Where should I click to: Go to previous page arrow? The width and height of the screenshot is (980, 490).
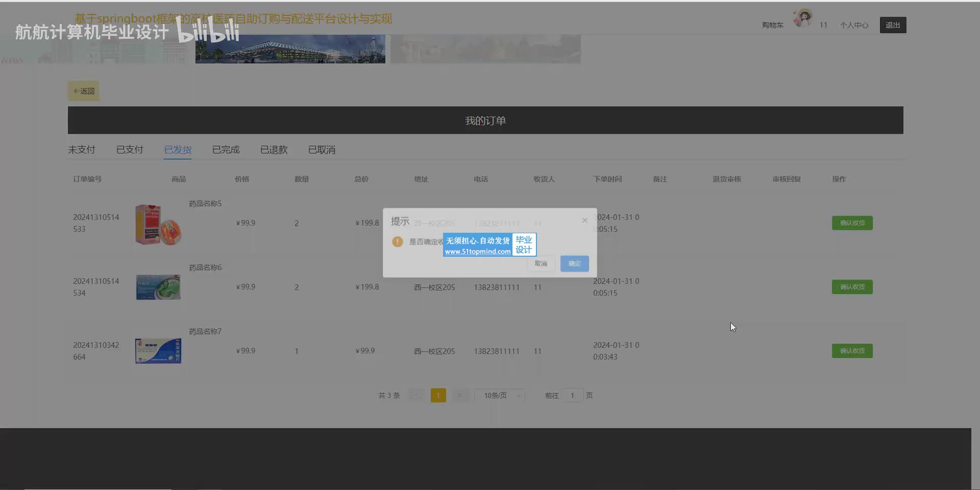point(416,395)
